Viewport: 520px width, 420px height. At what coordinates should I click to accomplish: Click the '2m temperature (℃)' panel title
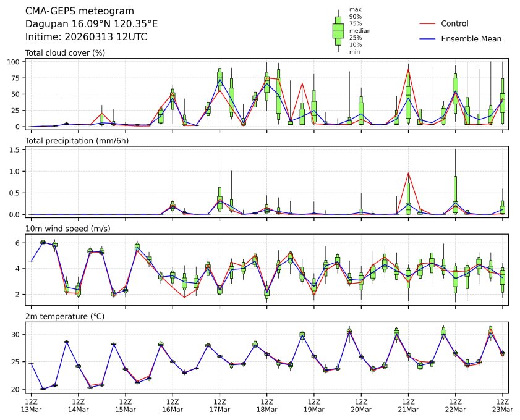(x=64, y=317)
